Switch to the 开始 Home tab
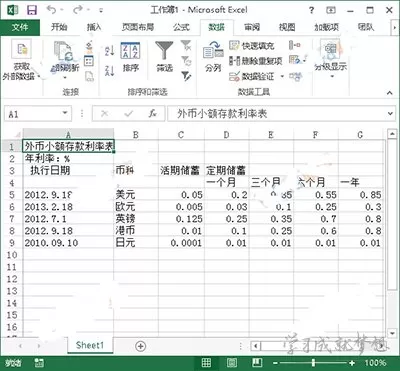Image resolution: width=400 pixels, height=371 pixels. [59, 27]
